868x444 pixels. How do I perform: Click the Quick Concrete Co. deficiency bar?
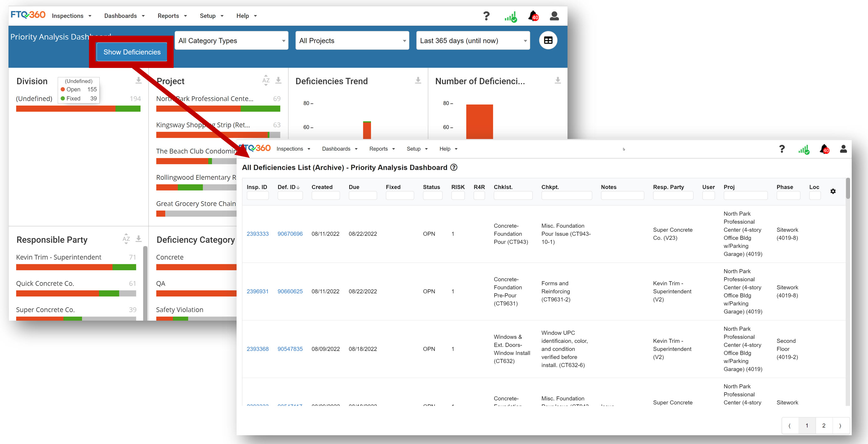tap(76, 293)
